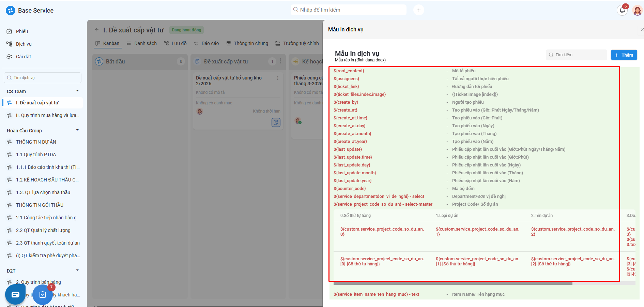This screenshot has width=644, height=307.
Task: Click the Tìm dịch vụ search field
Action: 43,78
